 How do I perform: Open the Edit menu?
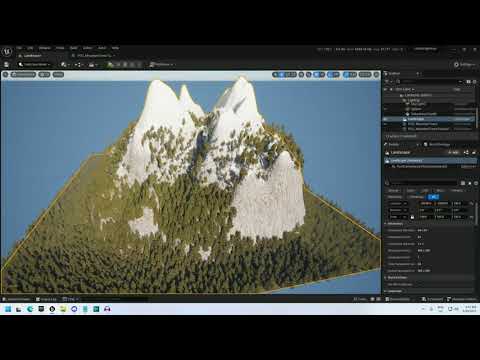(30, 48)
